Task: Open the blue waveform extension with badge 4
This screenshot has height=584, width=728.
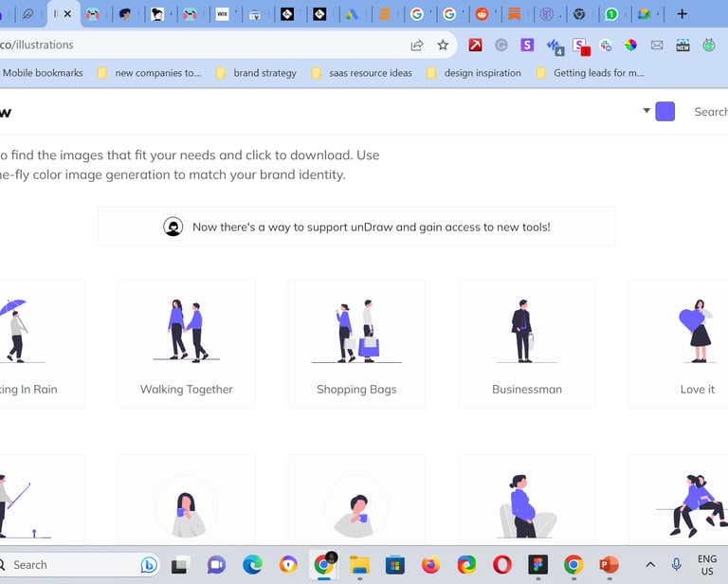Action: point(555,46)
